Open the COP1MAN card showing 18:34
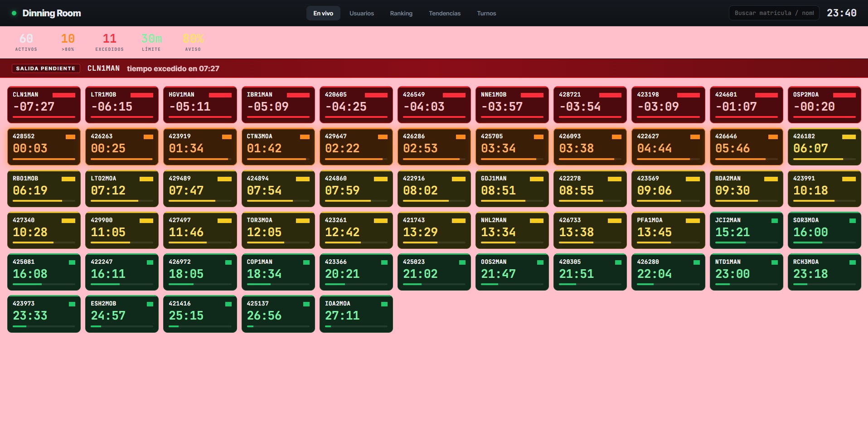 coord(278,272)
